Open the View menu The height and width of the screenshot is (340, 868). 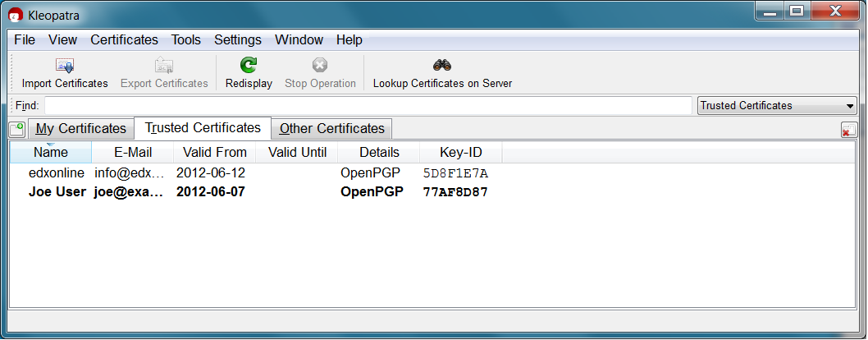pyautogui.click(x=62, y=40)
